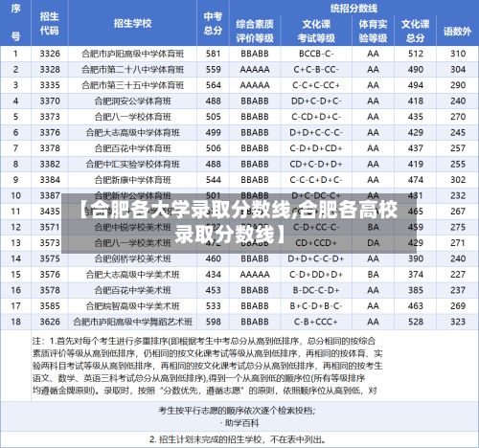The width and height of the screenshot is (479, 448).
Task: Click grade cell BCCB-C-
Action: (316, 54)
